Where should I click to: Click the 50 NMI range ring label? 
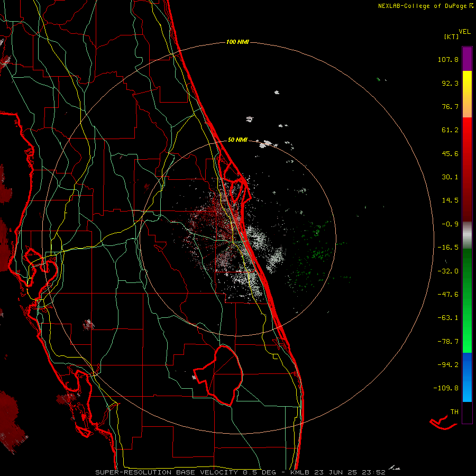pos(237,140)
